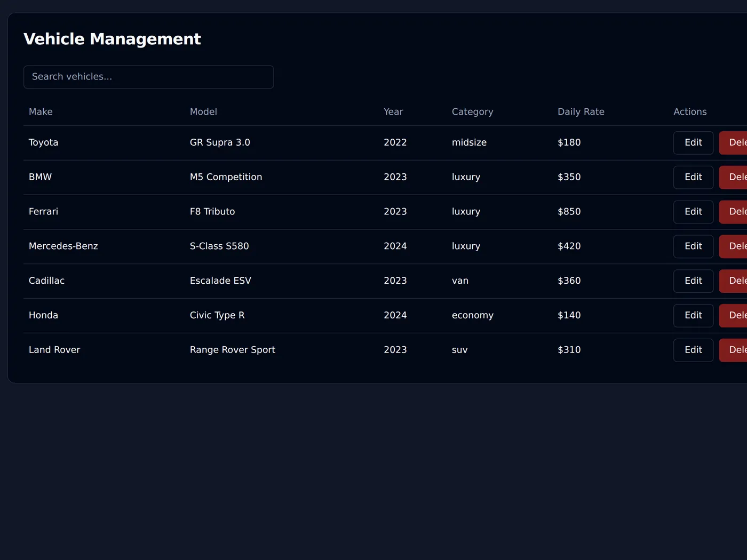Edit the BMW M5 Competition entry
747x560 pixels.
click(693, 178)
